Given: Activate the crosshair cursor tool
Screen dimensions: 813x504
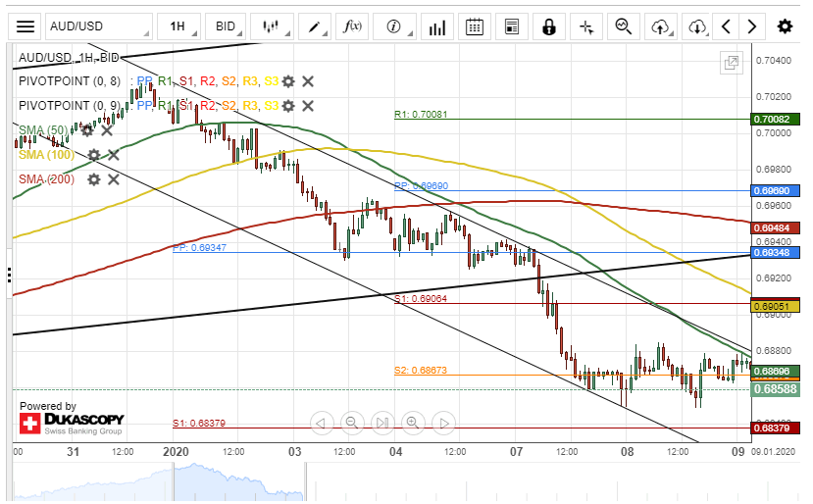Looking at the screenshot, I should (586, 26).
